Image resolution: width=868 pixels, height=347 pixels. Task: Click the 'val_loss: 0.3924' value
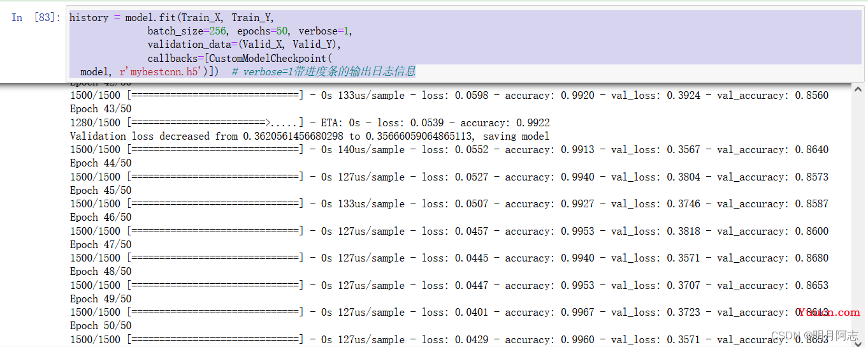(x=655, y=96)
